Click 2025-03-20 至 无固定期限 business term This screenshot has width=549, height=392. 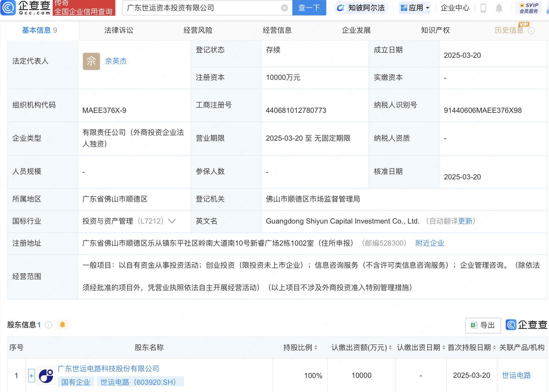(308, 138)
